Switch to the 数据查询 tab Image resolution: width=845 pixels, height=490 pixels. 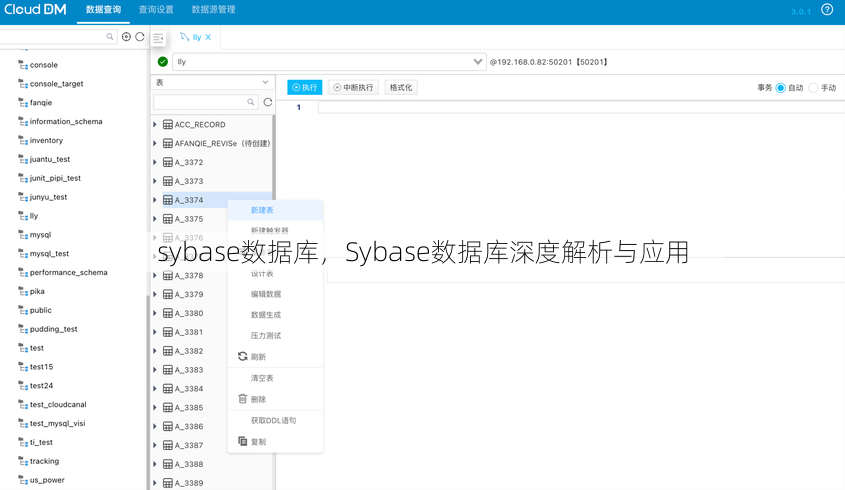[103, 10]
